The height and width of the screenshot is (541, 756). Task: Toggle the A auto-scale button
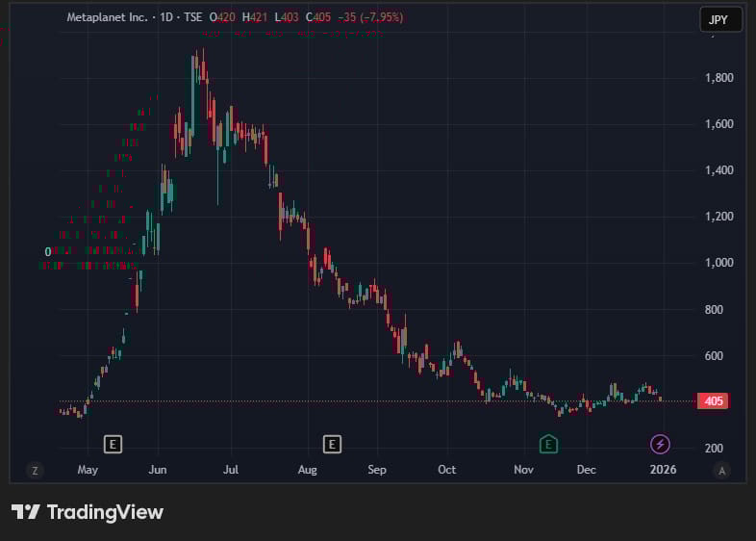coord(721,471)
